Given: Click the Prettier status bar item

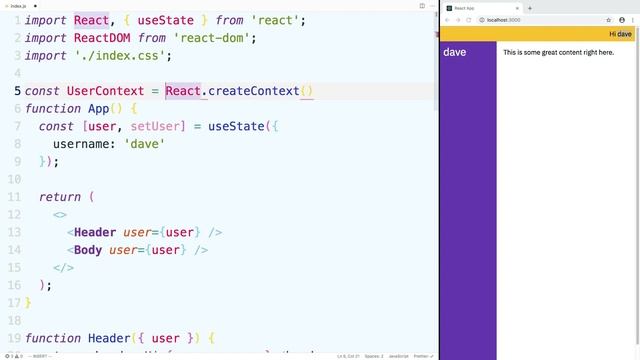Looking at the screenshot, I should [423, 356].
